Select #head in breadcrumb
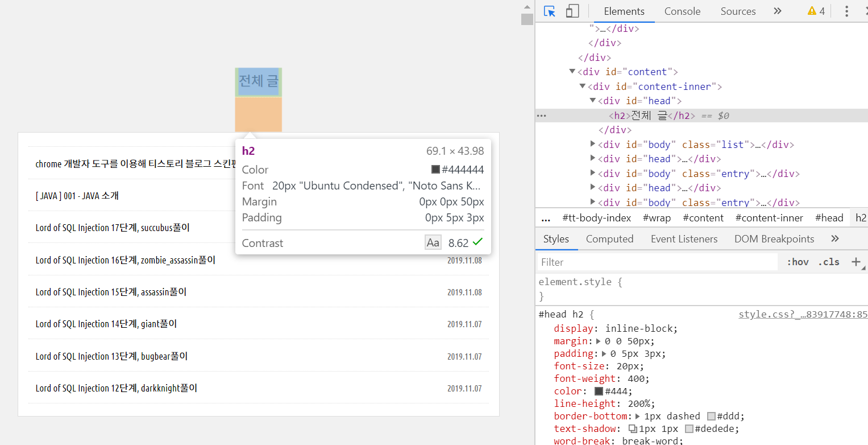 point(829,218)
